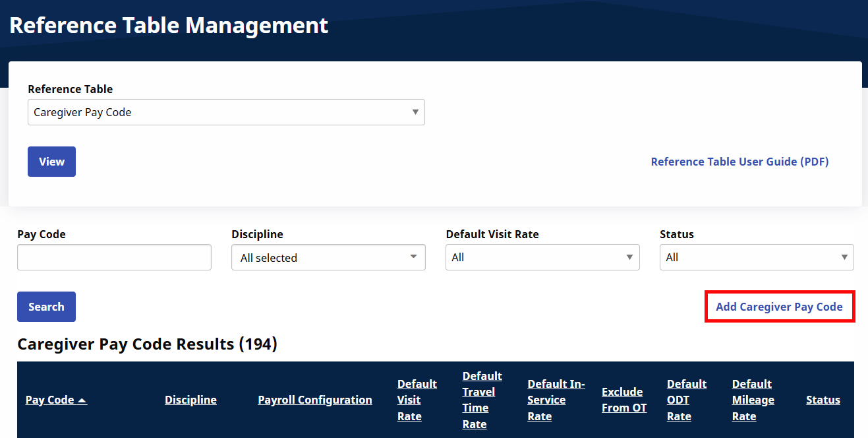Focus the Pay Code filter input field
This screenshot has width=868, height=438.
point(114,257)
